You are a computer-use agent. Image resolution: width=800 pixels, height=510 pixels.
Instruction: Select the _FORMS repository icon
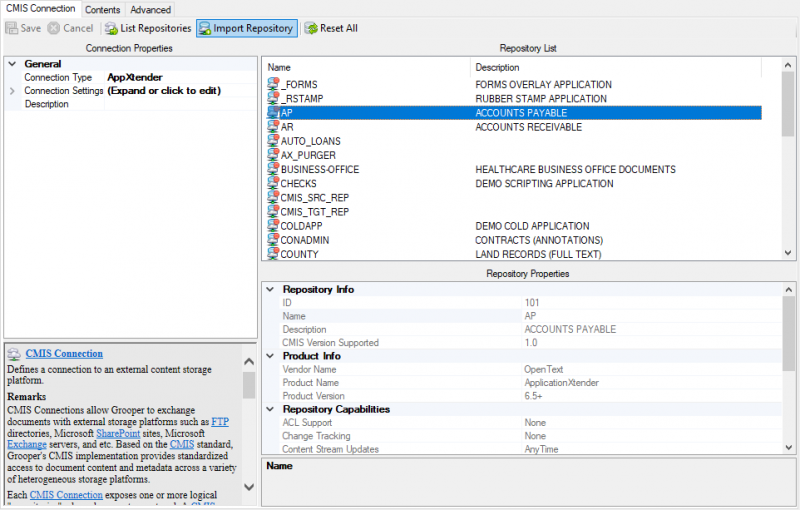tap(273, 85)
